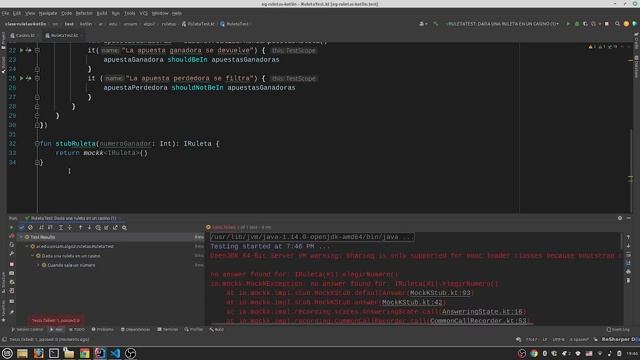Open terminal from OS taskbar
The image size is (640, 360).
[54, 353]
